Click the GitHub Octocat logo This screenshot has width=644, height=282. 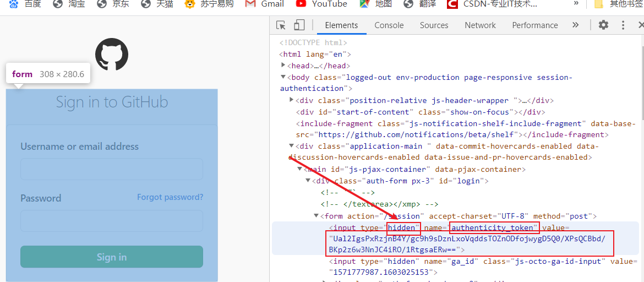pyautogui.click(x=112, y=55)
